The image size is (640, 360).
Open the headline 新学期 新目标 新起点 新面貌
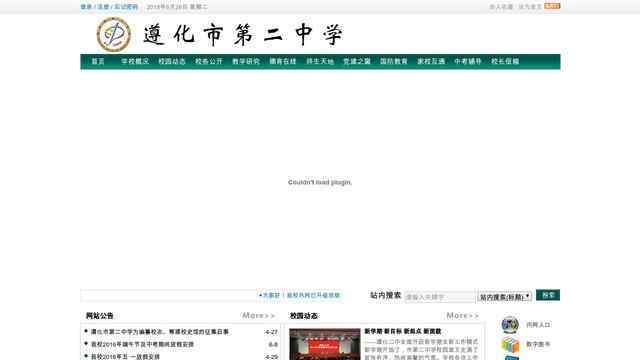(x=403, y=331)
